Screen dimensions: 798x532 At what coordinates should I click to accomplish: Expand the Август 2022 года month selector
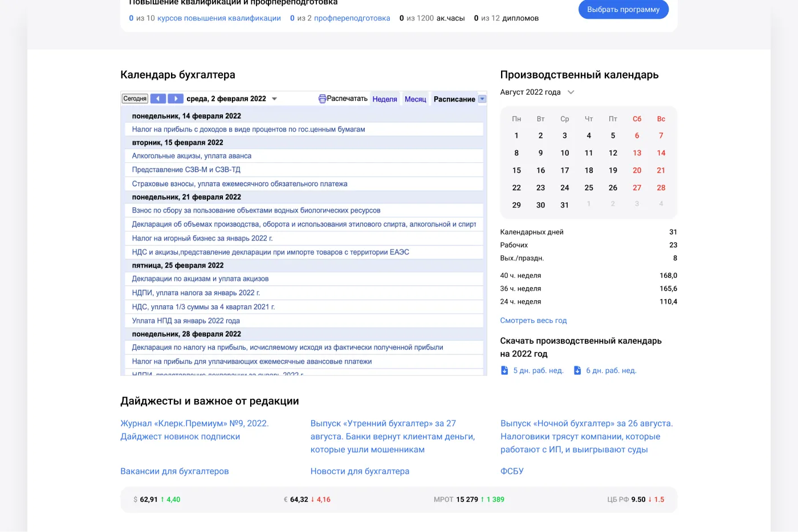click(571, 92)
